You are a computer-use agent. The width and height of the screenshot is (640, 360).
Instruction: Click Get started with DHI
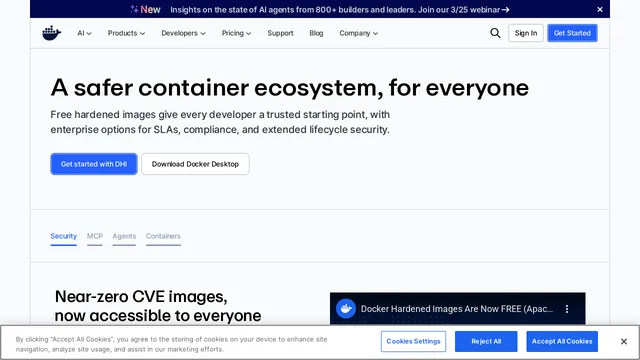[x=94, y=164]
